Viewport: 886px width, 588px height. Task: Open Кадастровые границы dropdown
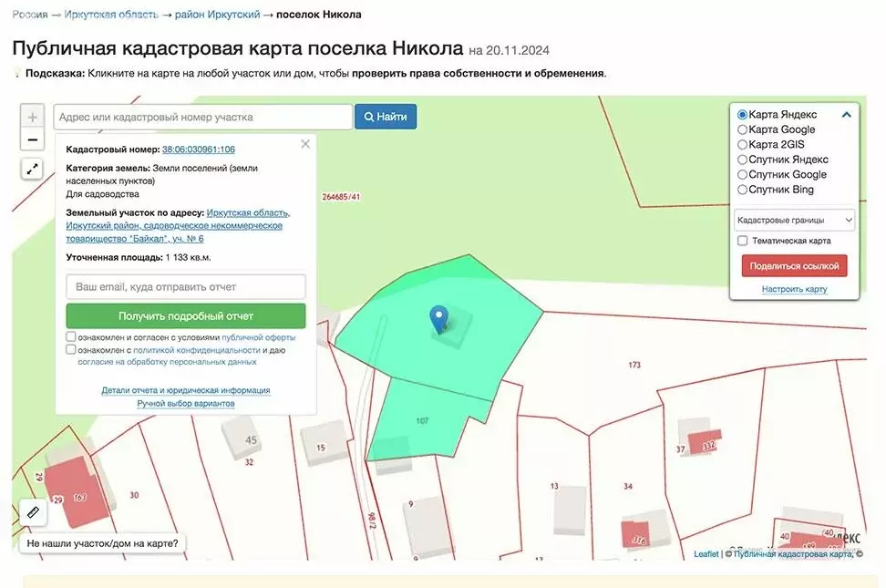click(794, 220)
